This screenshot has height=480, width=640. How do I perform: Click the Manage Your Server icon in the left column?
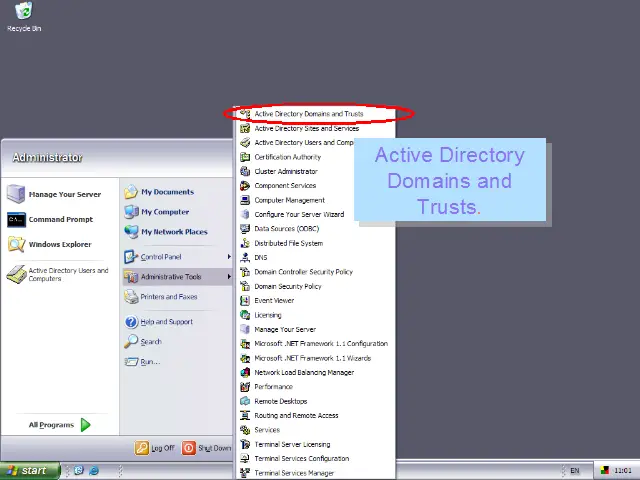point(16,194)
